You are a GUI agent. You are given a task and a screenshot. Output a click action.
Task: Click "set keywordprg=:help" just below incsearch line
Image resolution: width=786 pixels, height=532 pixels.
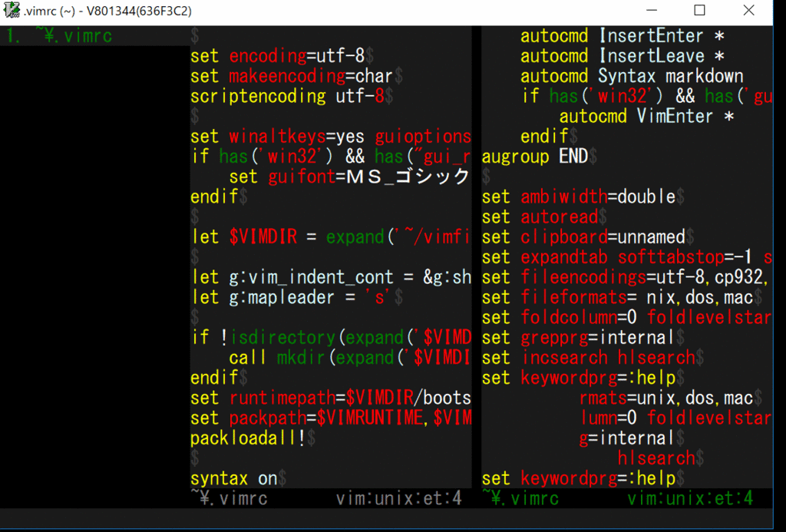coord(583,378)
